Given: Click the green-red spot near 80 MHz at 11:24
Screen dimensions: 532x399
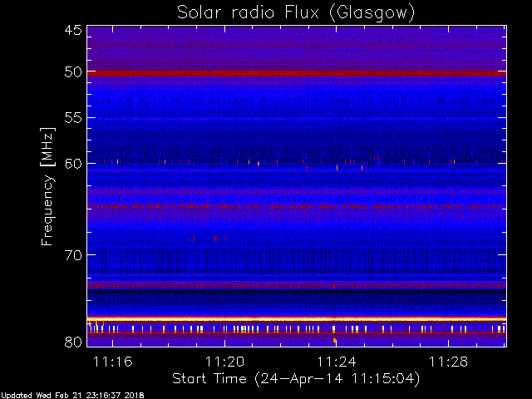Looking at the screenshot, I should click(334, 340).
